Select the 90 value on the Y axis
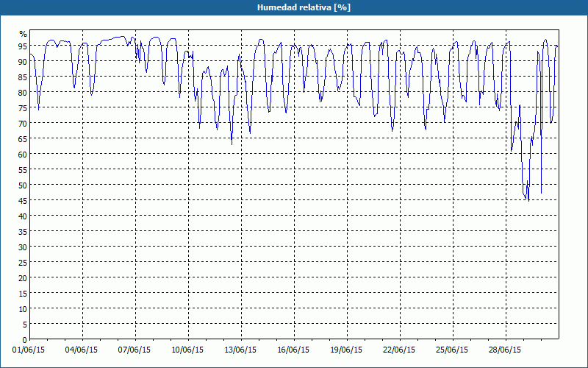The image size is (588, 368). pyautogui.click(x=23, y=61)
